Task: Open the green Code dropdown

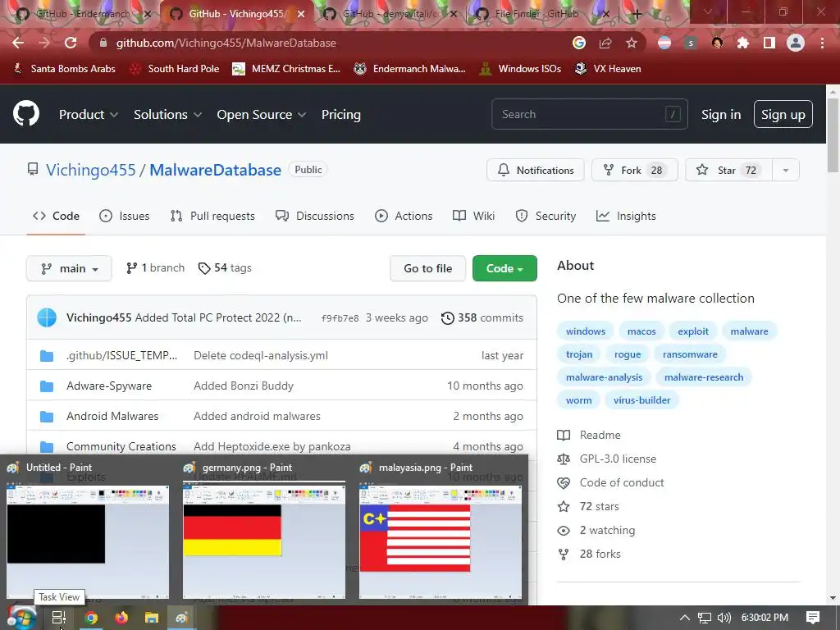Action: [x=504, y=268]
